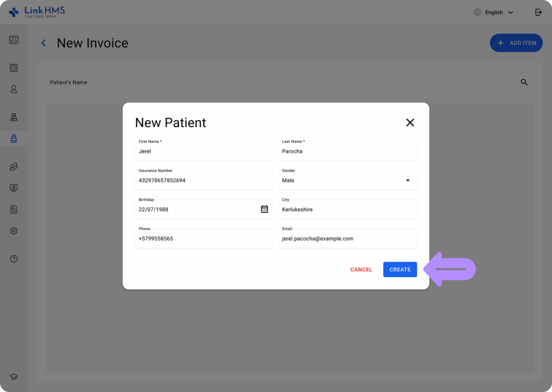Go back using the arrow beside New Invoice
Image resolution: width=552 pixels, height=392 pixels.
pyautogui.click(x=44, y=43)
